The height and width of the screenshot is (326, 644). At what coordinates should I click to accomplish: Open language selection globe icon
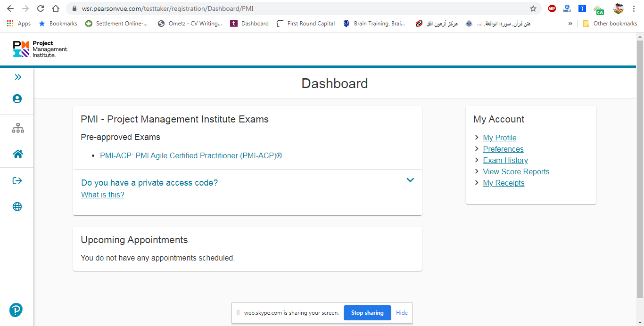[17, 207]
